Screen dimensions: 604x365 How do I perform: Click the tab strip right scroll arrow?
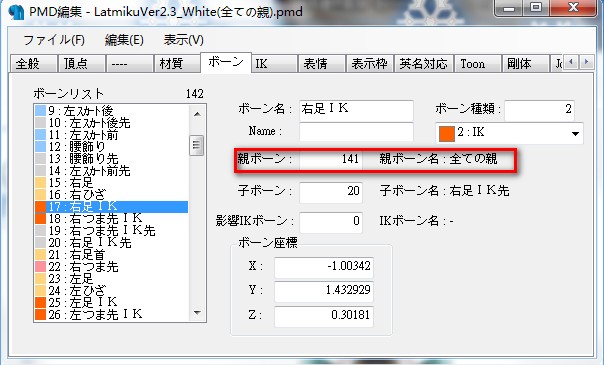pos(586,62)
